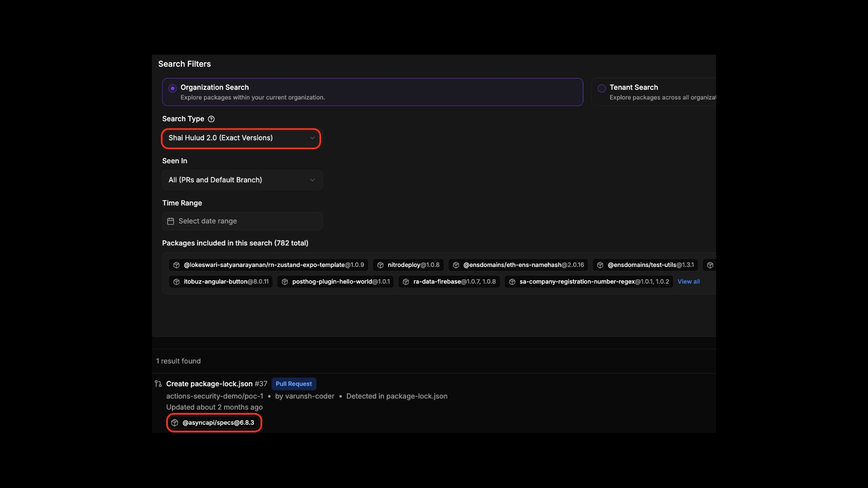The width and height of the screenshot is (868, 488).
Task: Click the Search Type help icon
Action: click(x=211, y=119)
